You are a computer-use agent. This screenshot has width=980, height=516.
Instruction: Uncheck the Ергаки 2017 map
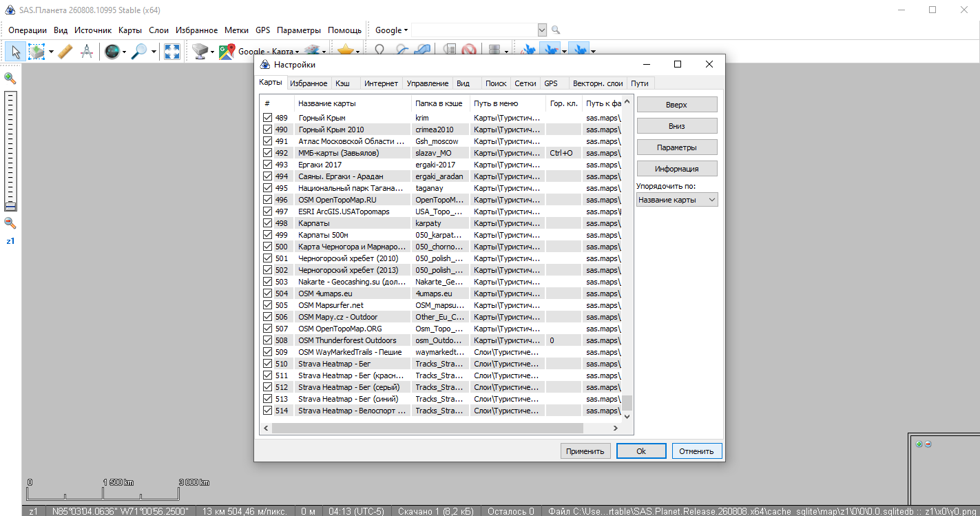pyautogui.click(x=267, y=165)
